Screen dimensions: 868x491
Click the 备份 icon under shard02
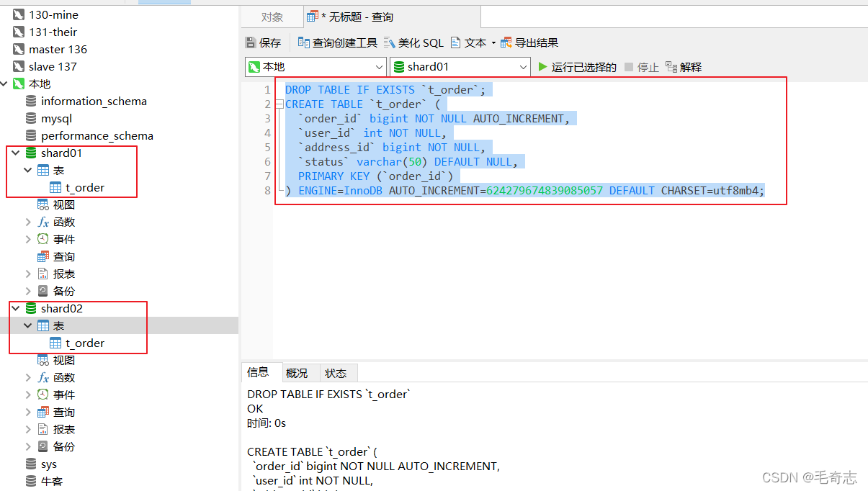pyautogui.click(x=43, y=446)
